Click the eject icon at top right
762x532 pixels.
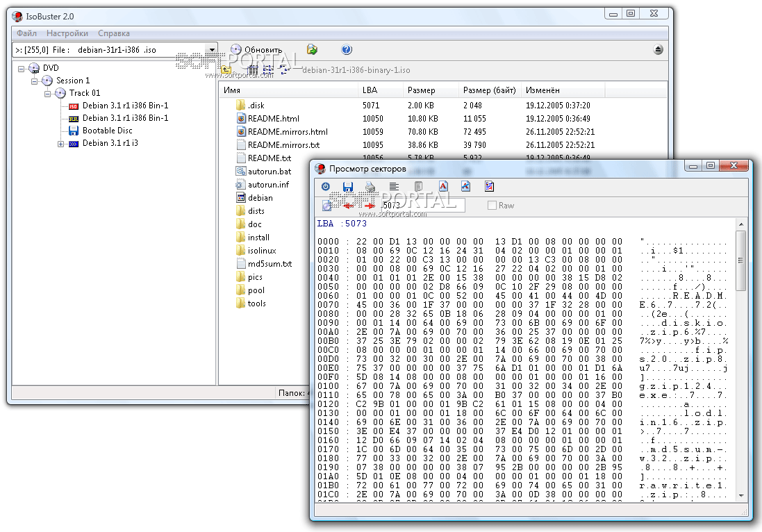pyautogui.click(x=658, y=50)
